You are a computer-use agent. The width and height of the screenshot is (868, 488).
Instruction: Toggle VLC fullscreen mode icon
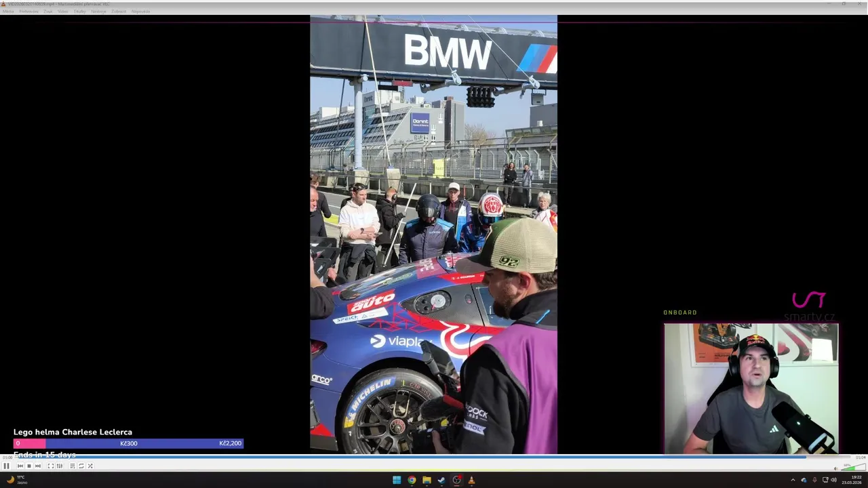coord(50,466)
